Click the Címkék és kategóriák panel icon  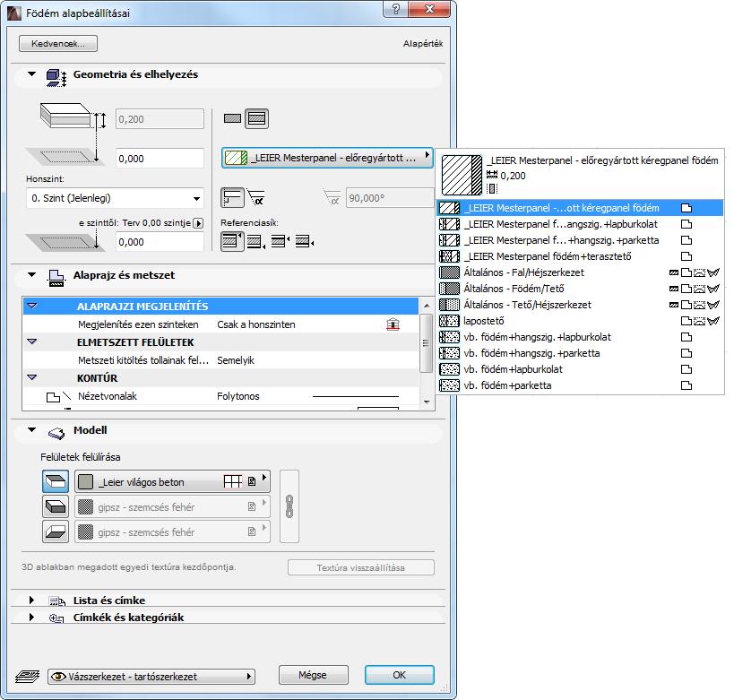(x=56, y=618)
